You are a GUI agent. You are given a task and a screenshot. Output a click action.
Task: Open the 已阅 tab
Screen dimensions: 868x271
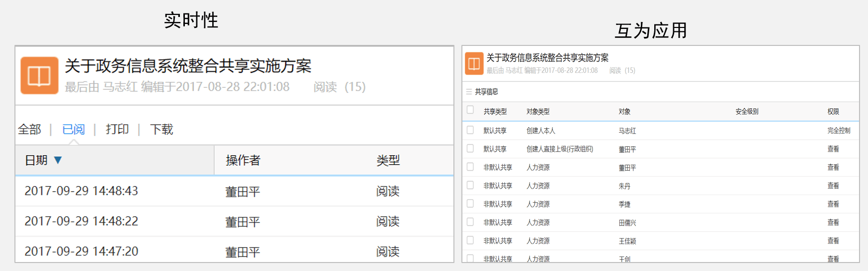click(74, 130)
